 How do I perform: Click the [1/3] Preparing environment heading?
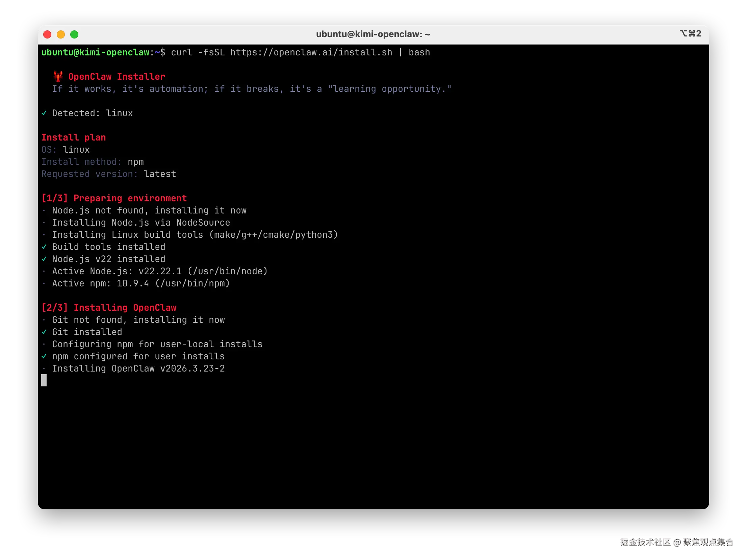[x=114, y=198]
